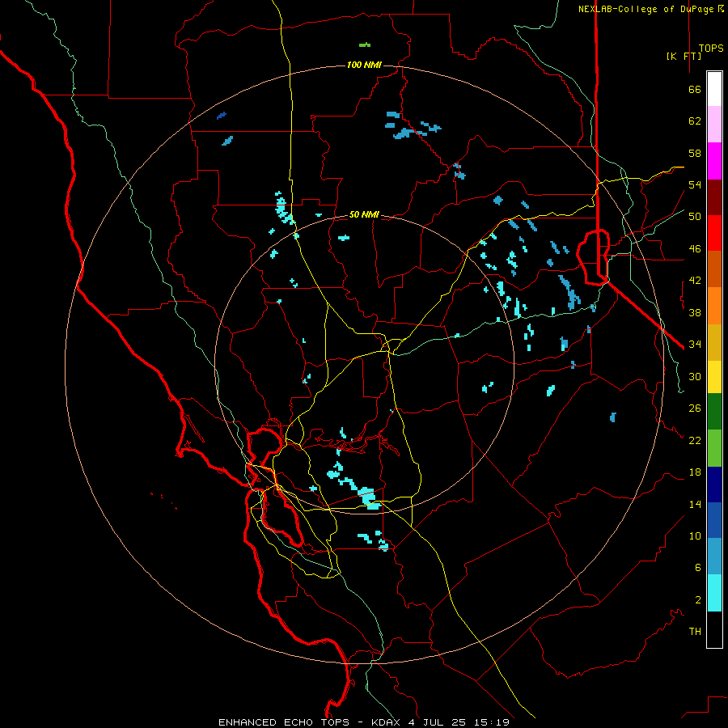Click the 'ENHANCED ECHO TOPS - KDAX' caption
The height and width of the screenshot is (728, 728).
311,722
